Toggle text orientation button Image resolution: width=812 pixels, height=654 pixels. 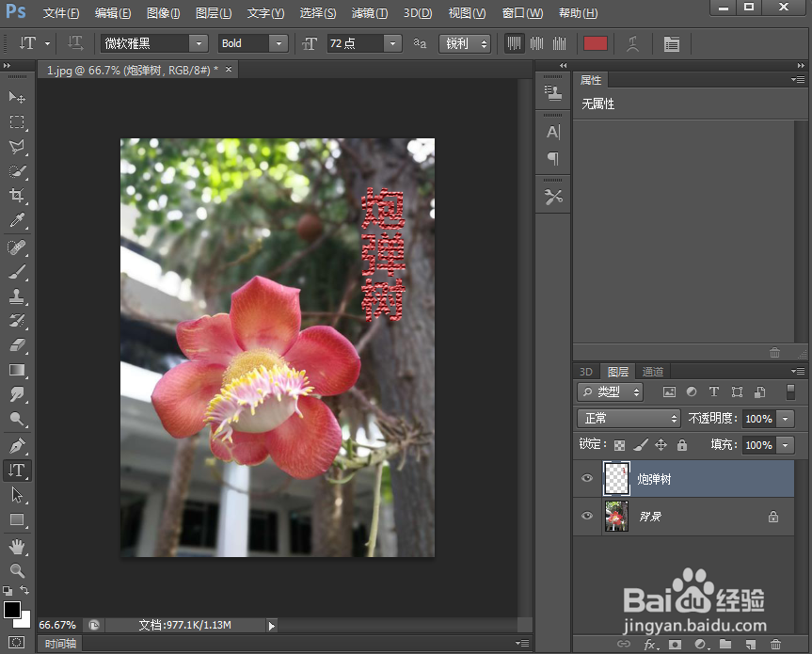coord(75,43)
